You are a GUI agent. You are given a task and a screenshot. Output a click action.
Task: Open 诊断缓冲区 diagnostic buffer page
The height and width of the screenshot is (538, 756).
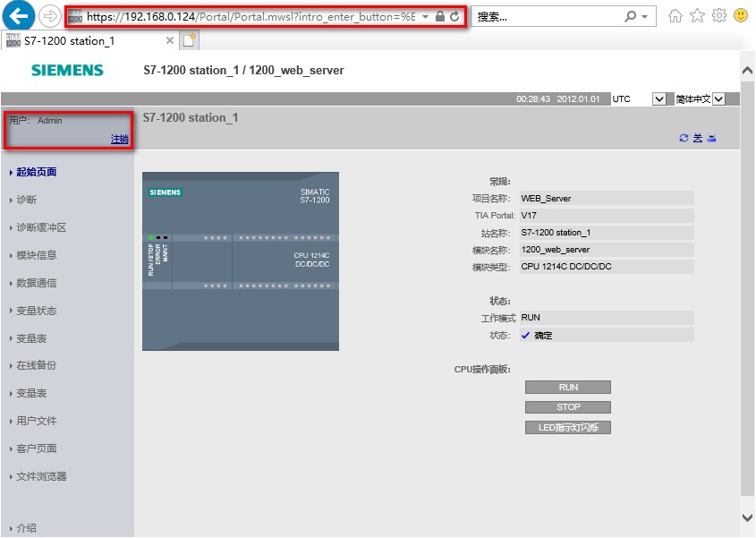[x=41, y=227]
